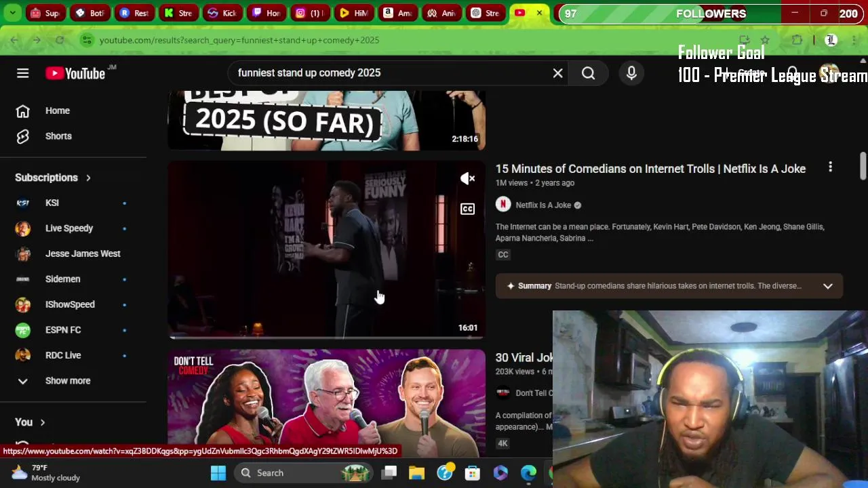Open the browser extensions puzzle icon

coord(797,40)
